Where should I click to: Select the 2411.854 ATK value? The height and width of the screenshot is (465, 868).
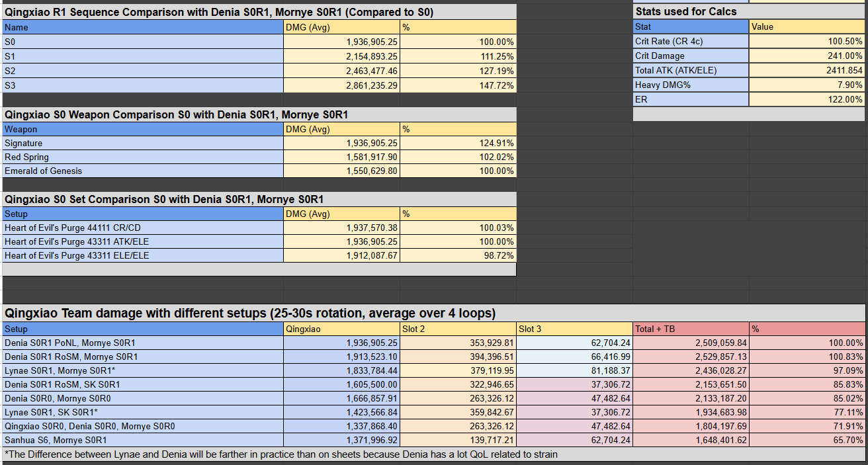[x=807, y=70]
